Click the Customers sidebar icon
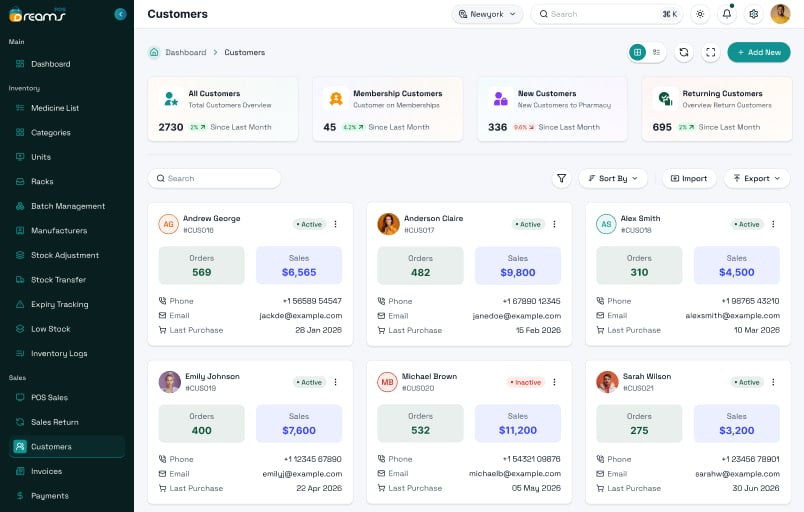This screenshot has width=804, height=512. click(x=20, y=446)
